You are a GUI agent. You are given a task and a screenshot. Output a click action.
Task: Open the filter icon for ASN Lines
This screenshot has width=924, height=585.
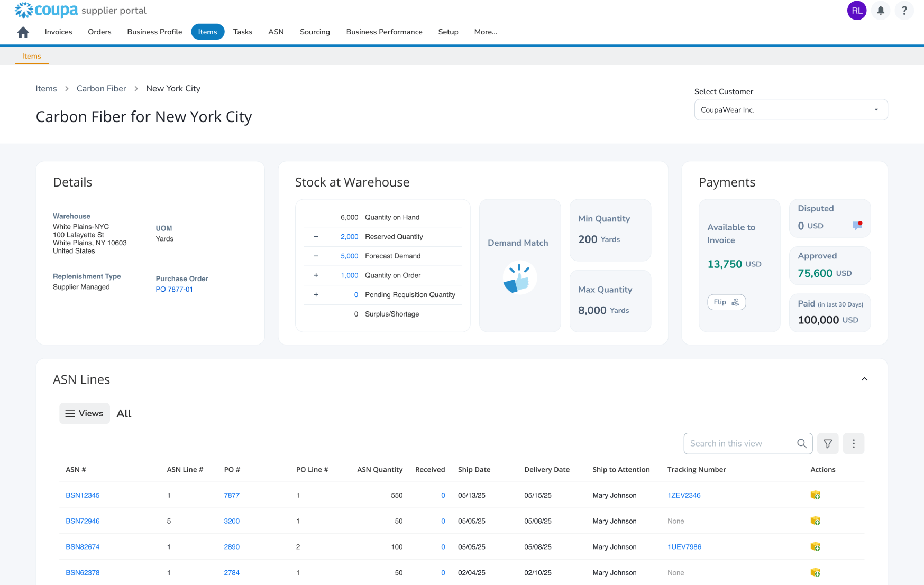[828, 444]
